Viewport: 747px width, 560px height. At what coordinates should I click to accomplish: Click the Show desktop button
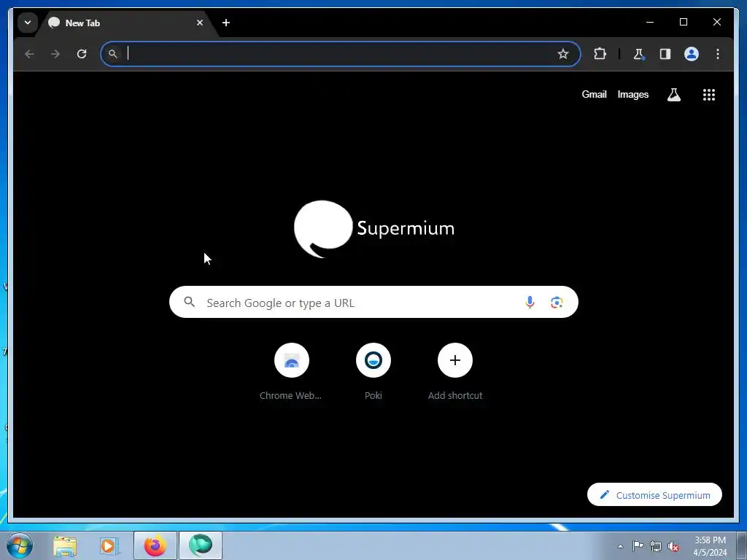tap(742, 545)
